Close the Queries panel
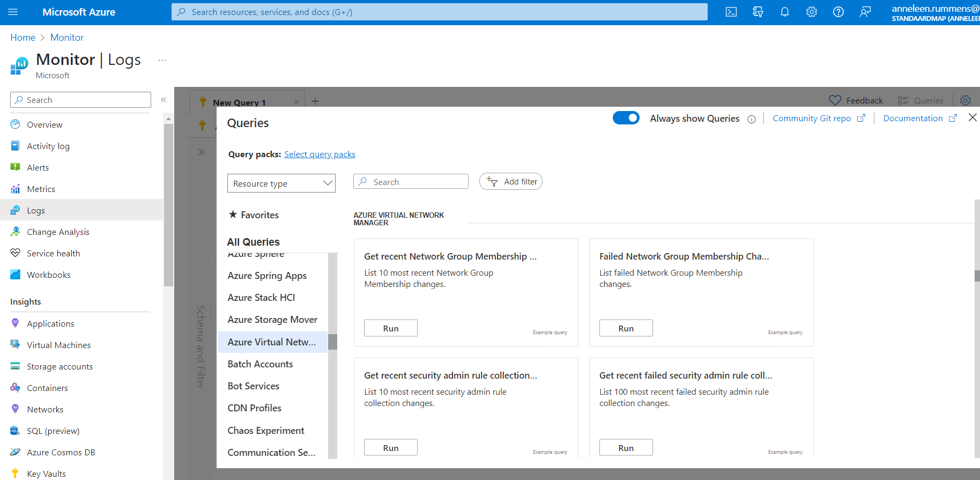 point(972,117)
